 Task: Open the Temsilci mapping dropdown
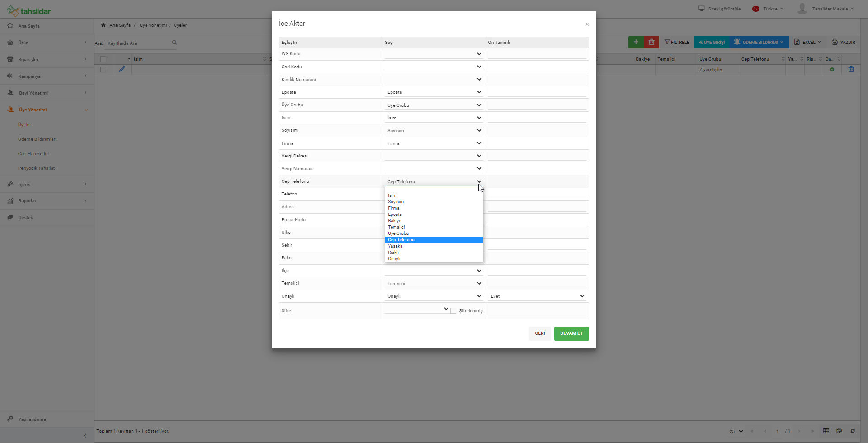click(434, 283)
